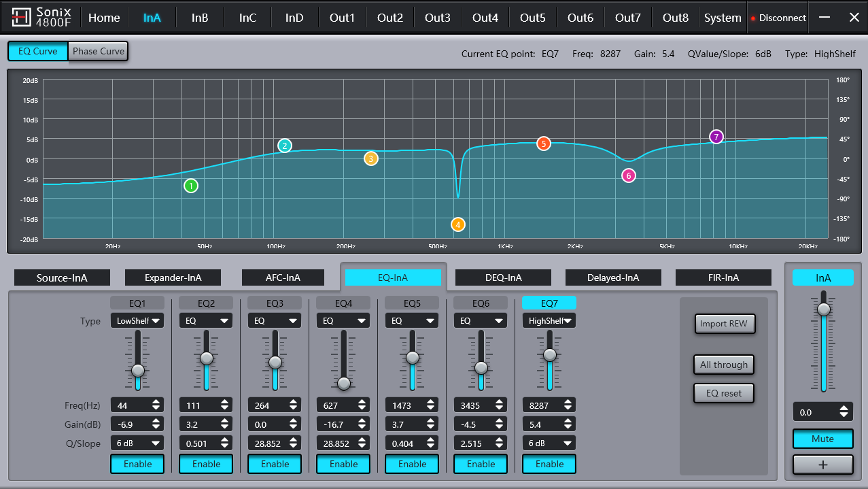Toggle the Enable button for EQ1

point(137,464)
